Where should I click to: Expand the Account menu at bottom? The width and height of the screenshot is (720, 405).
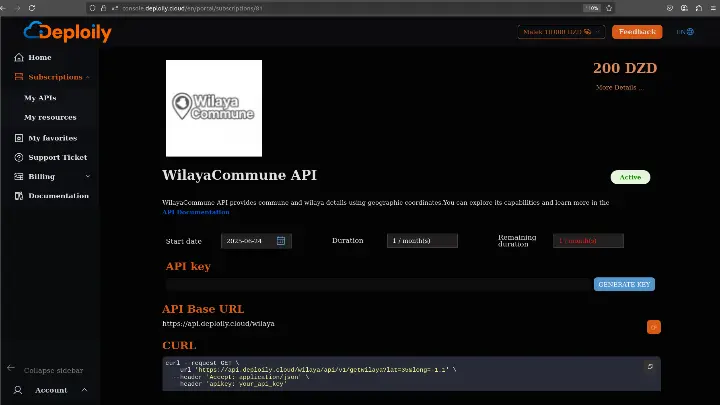[x=84, y=390]
